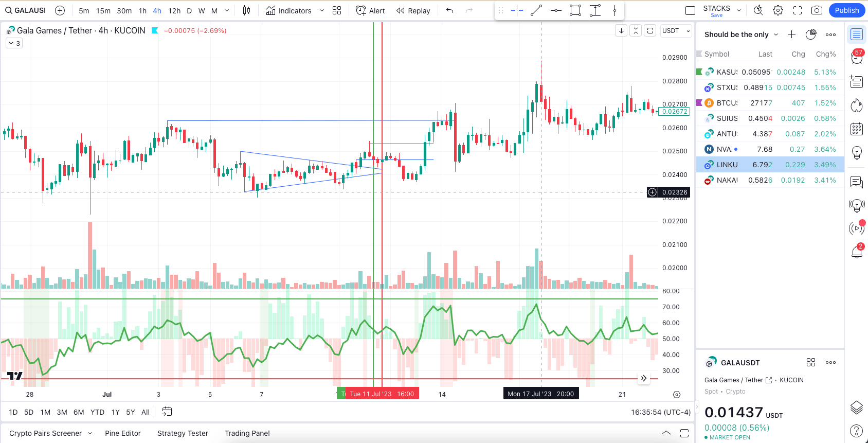This screenshot has height=443, width=868.
Task: Switch the chart to the 15m timeframe
Action: tap(103, 11)
